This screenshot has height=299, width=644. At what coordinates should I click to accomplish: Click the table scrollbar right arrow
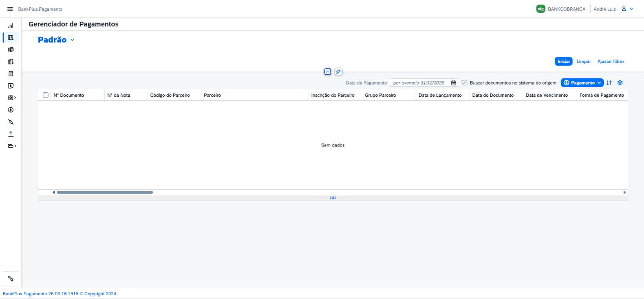click(x=625, y=192)
